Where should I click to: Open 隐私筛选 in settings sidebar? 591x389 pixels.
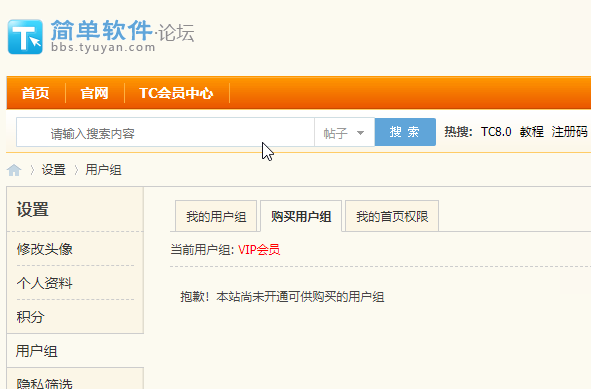click(44, 384)
